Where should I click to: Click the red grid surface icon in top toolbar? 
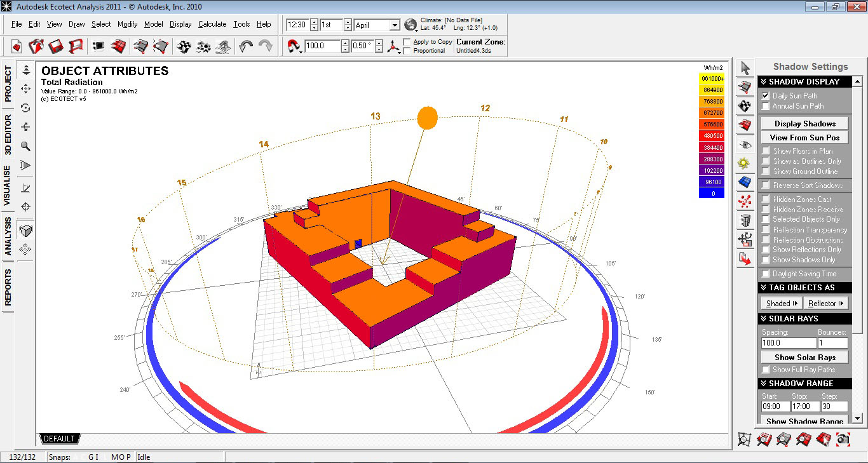point(118,46)
